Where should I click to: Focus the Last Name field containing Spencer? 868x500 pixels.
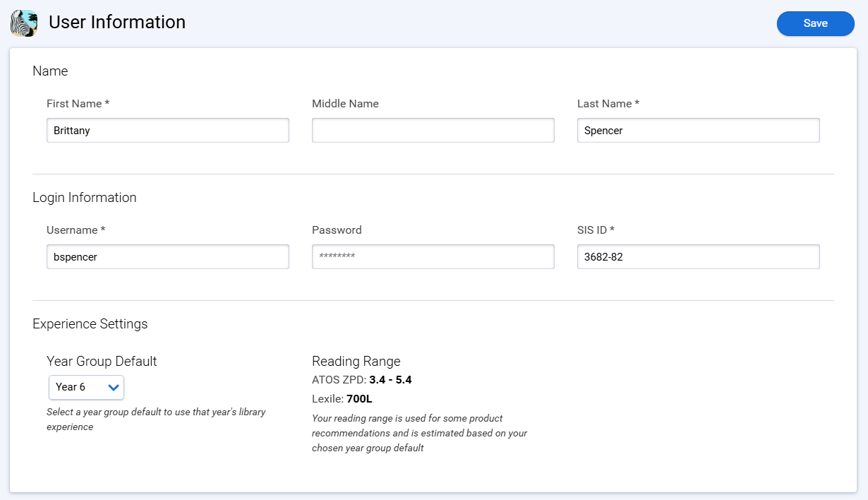coord(699,130)
